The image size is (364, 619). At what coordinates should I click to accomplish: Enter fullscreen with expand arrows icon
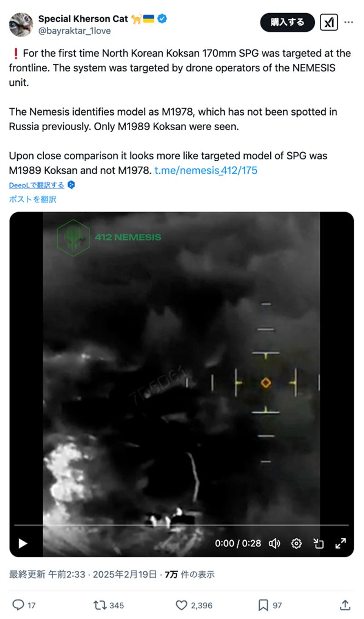tap(341, 543)
